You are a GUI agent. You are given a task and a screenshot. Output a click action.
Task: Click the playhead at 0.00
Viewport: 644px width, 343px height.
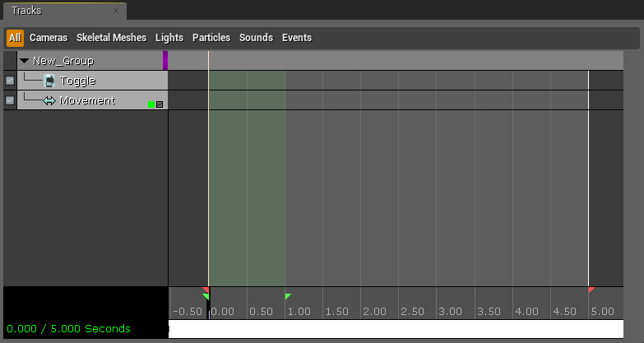pos(208,304)
